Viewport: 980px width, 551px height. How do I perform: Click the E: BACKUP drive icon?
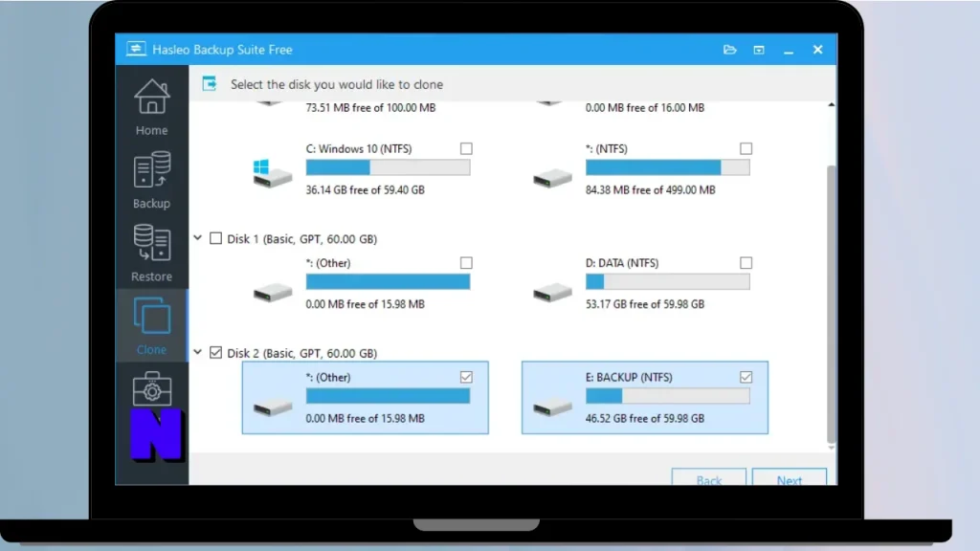coord(552,408)
